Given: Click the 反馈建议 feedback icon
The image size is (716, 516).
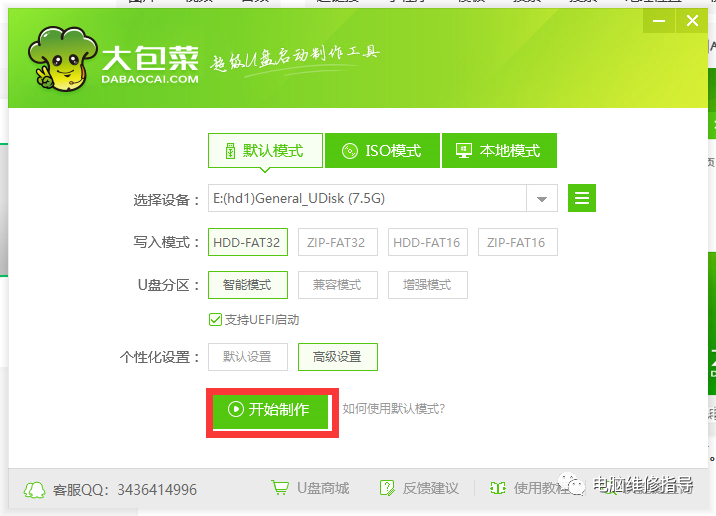Looking at the screenshot, I should [387, 488].
